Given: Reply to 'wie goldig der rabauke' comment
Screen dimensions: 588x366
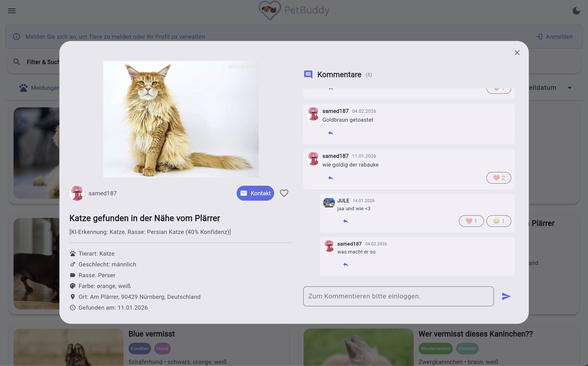Looking at the screenshot, I should pos(331,178).
